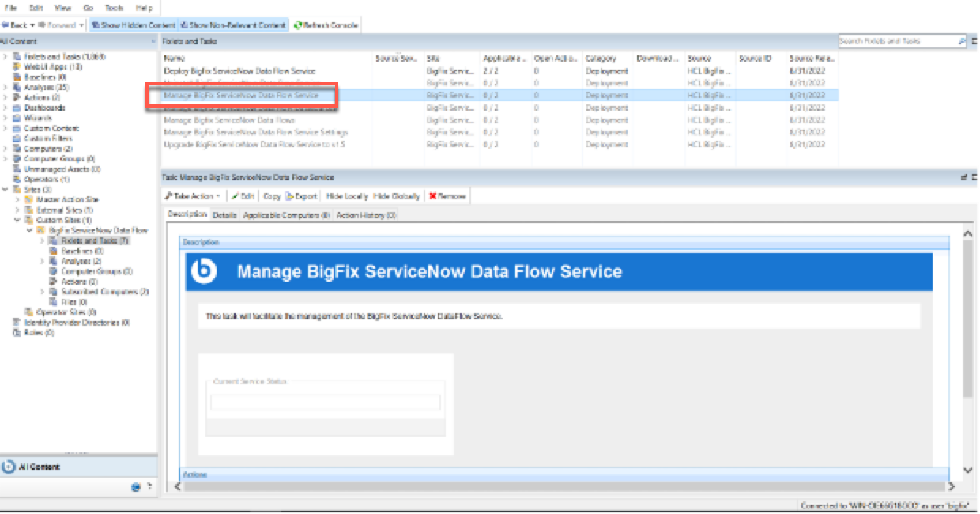Click the BigFix logo beside All Content
This screenshot has width=980, height=514.
tap(9, 467)
